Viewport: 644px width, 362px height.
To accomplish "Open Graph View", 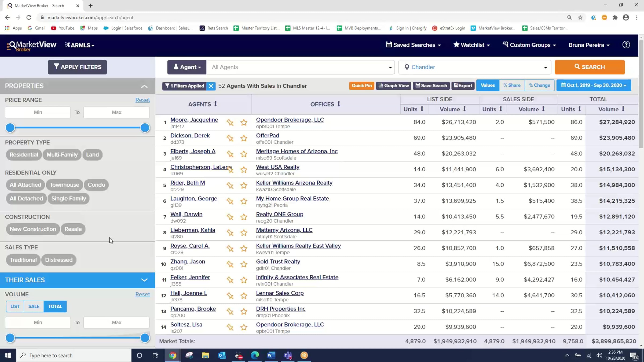I will [393, 86].
